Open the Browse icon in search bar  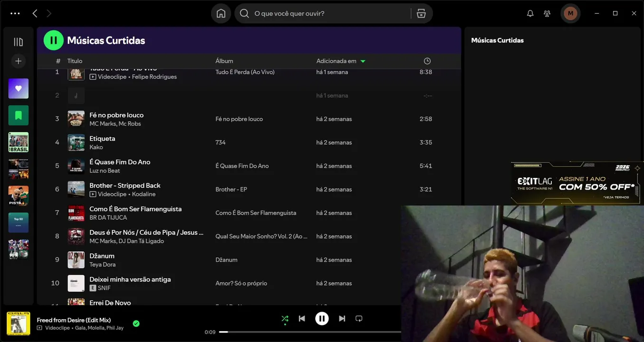tap(421, 13)
